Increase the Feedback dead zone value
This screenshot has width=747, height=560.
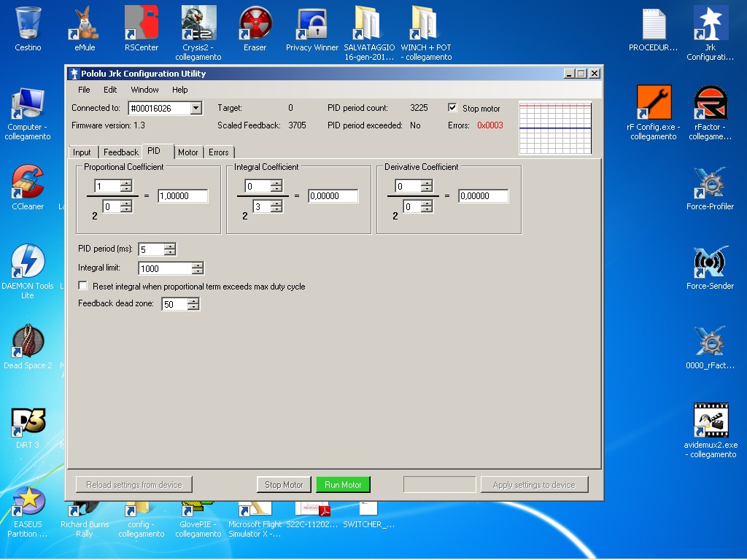pos(193,301)
